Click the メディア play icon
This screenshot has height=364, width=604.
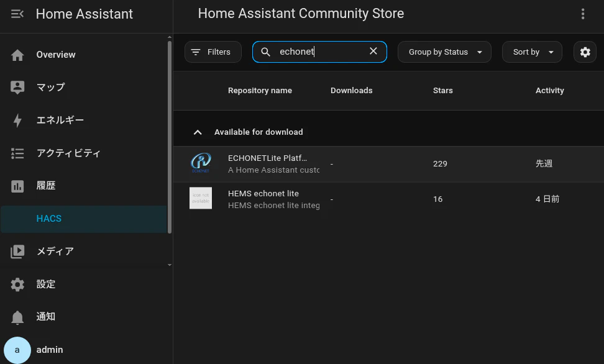[x=17, y=252]
